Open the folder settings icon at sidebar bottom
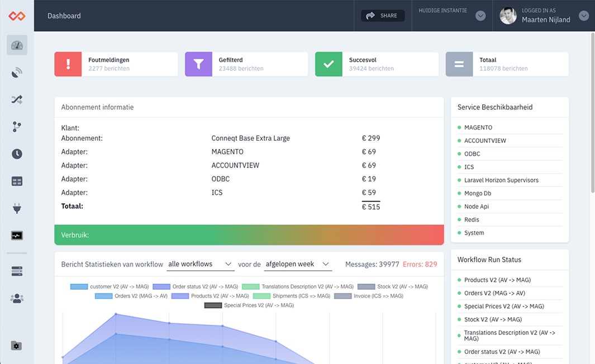The image size is (595, 364). 16,346
